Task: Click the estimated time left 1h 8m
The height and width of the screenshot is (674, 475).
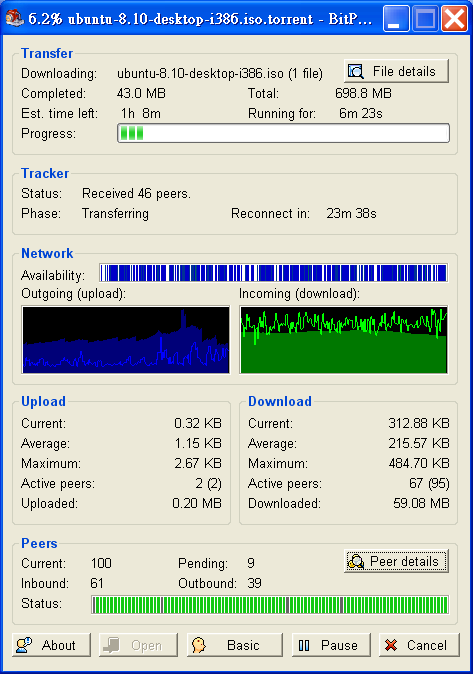Action: click(141, 113)
